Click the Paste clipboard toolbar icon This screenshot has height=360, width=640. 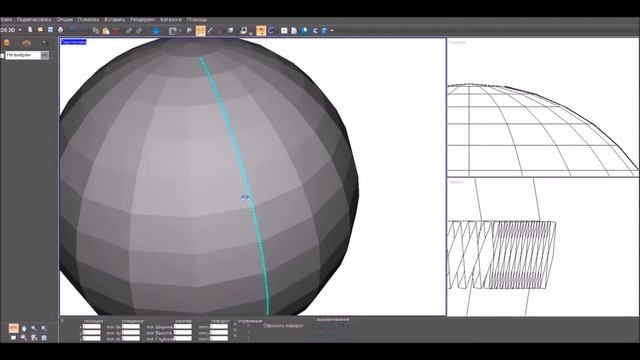tap(106, 31)
